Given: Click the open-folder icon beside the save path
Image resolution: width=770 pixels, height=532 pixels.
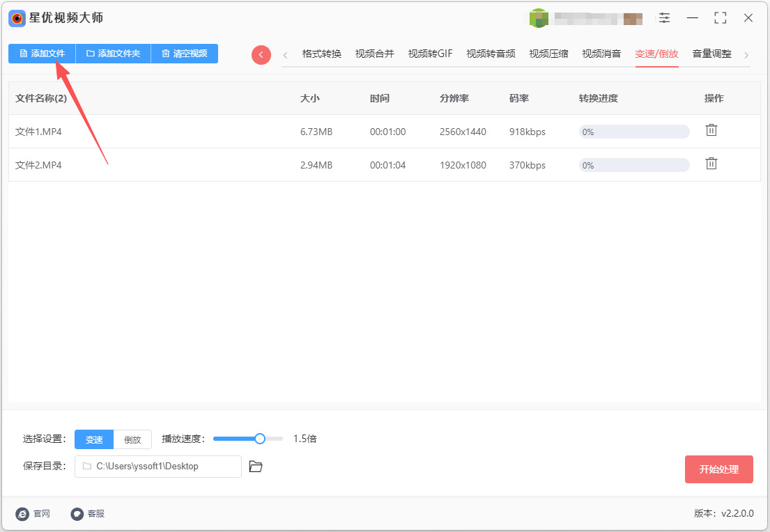Looking at the screenshot, I should pyautogui.click(x=255, y=467).
